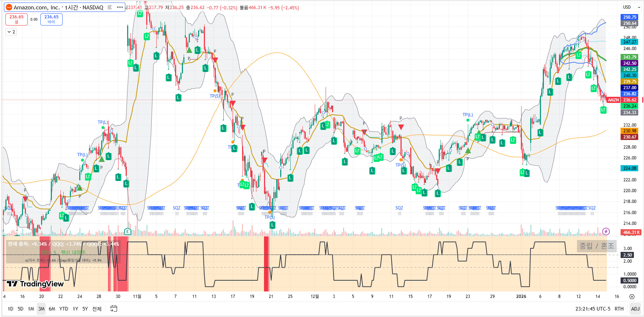The height and width of the screenshot is (317, 644).
Task: Select the 1M time range
Action: point(31,309)
